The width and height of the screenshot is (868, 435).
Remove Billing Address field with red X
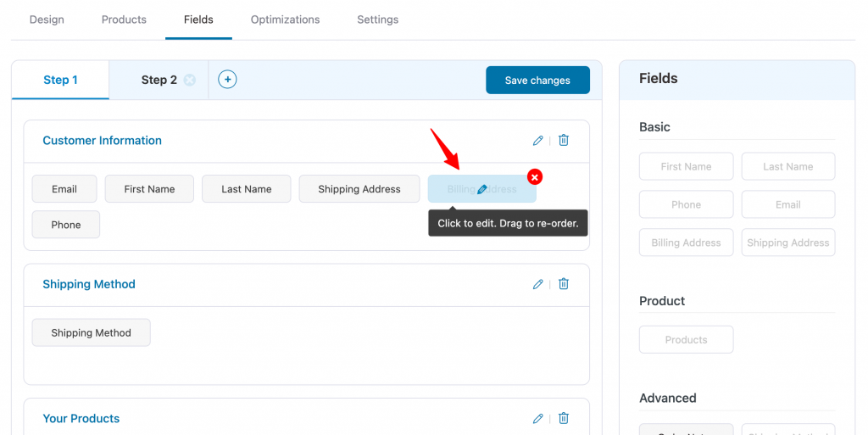tap(534, 177)
